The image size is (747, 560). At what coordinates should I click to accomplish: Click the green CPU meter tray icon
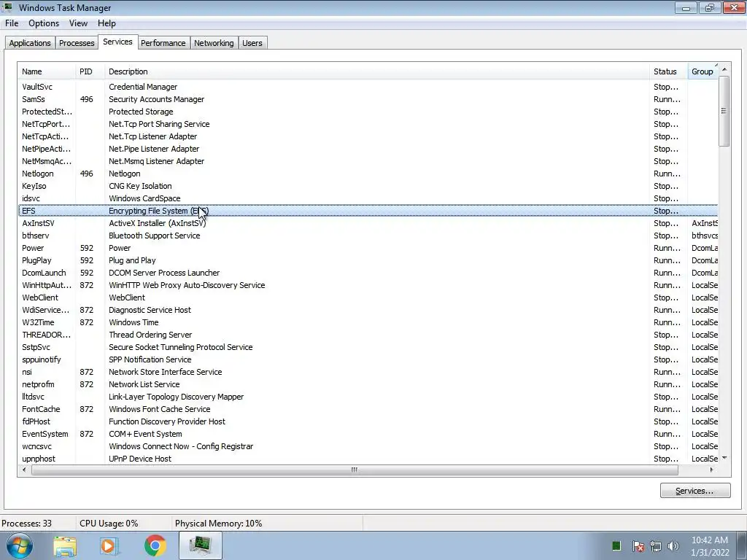616,545
